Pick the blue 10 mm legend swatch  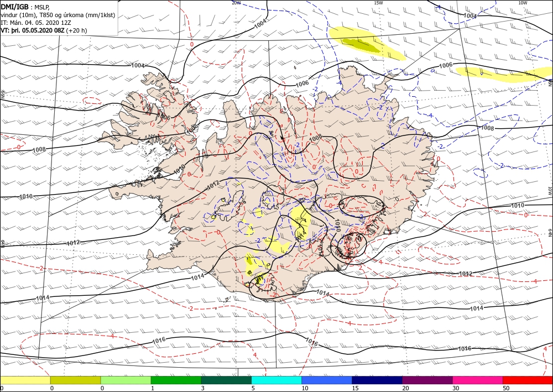(x=327, y=380)
